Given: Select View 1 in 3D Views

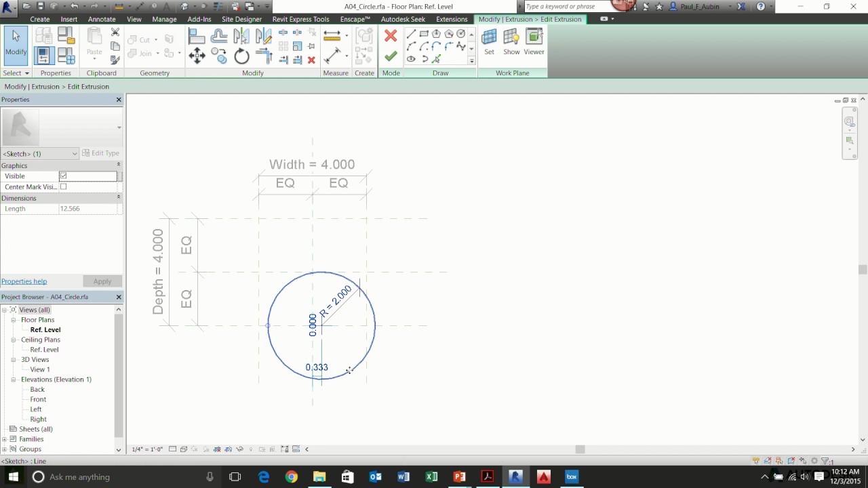Looking at the screenshot, I should pyautogui.click(x=40, y=369).
